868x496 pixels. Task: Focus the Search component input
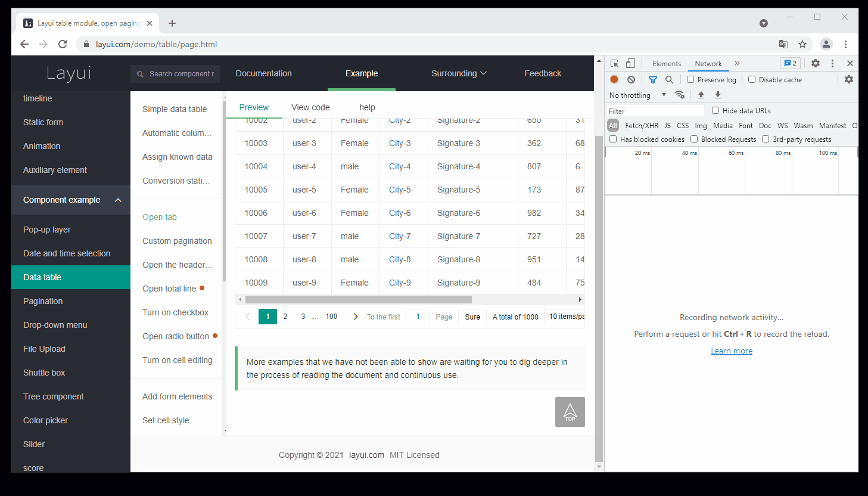point(175,74)
